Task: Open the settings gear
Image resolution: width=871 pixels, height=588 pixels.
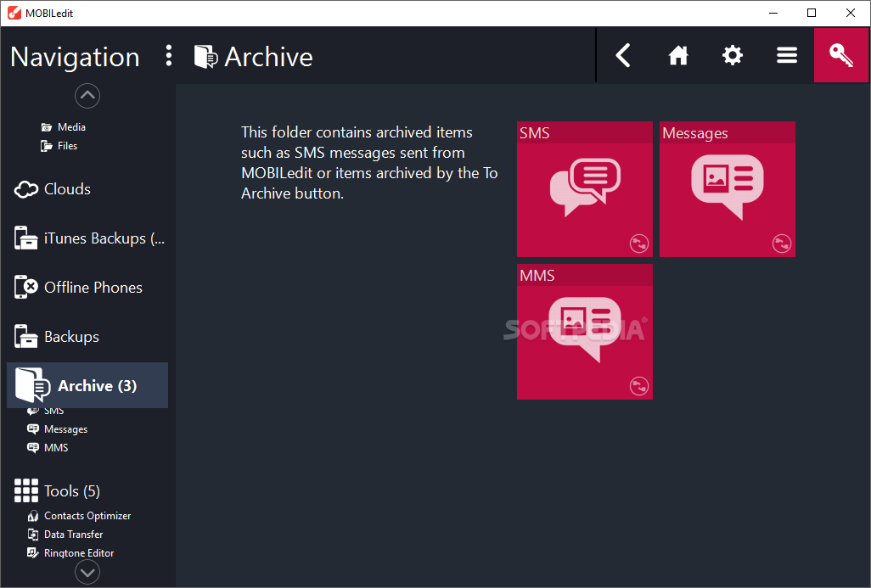Action: pos(733,55)
